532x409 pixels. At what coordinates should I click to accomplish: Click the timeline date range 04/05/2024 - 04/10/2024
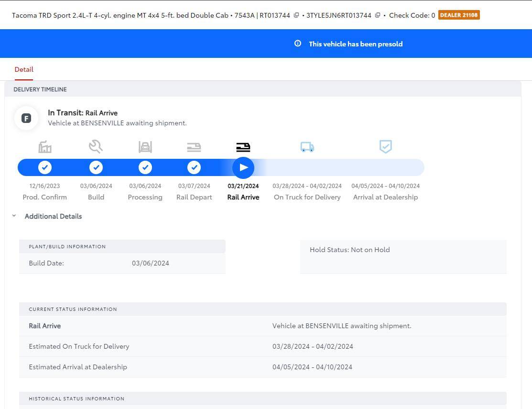point(385,186)
